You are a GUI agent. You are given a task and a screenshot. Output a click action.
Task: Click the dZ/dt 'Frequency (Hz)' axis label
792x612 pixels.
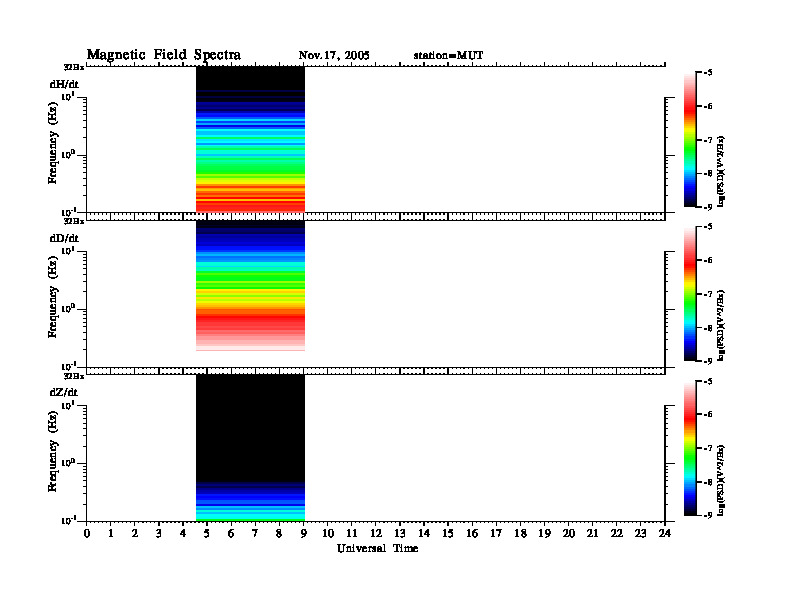[53, 451]
